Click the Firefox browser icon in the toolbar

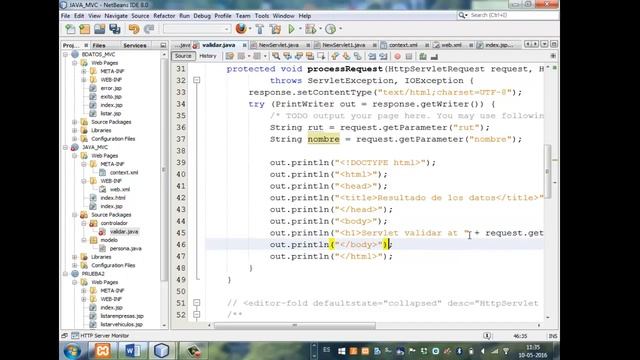[241, 29]
